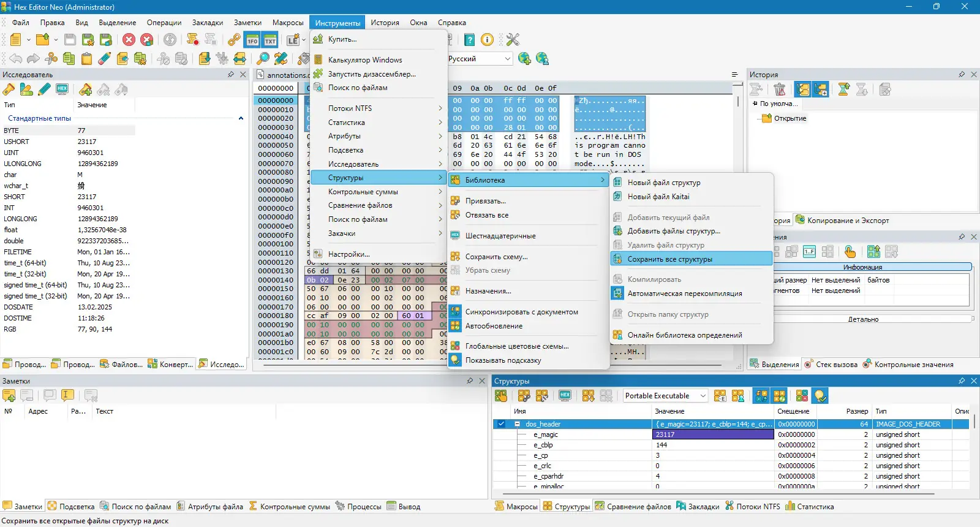
Task: Switch to the Подсветка bottom tab
Action: coord(71,507)
